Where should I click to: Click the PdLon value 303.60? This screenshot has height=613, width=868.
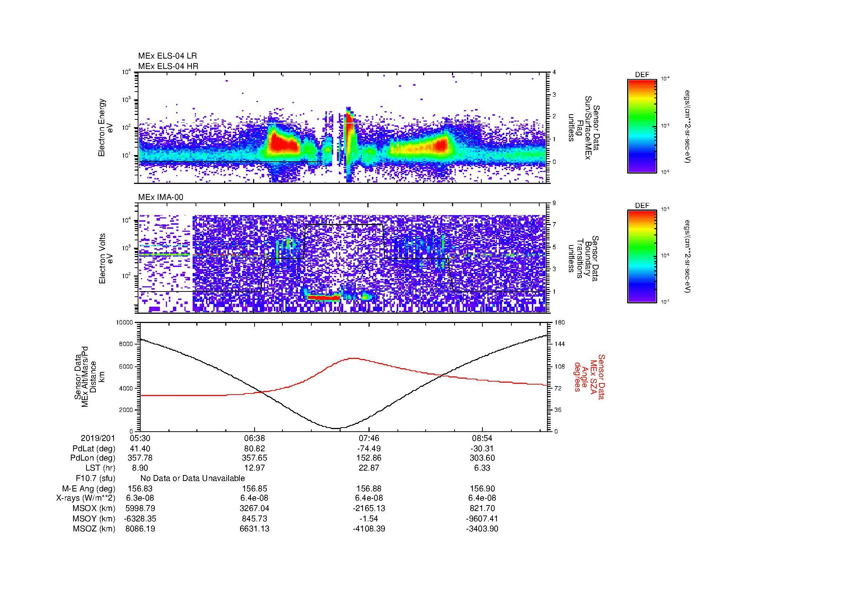(x=482, y=458)
